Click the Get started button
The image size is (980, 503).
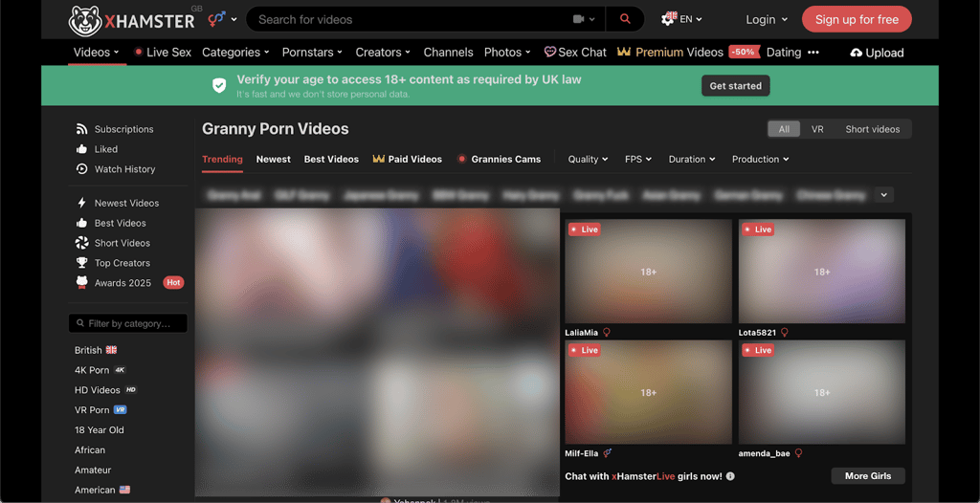pos(736,86)
